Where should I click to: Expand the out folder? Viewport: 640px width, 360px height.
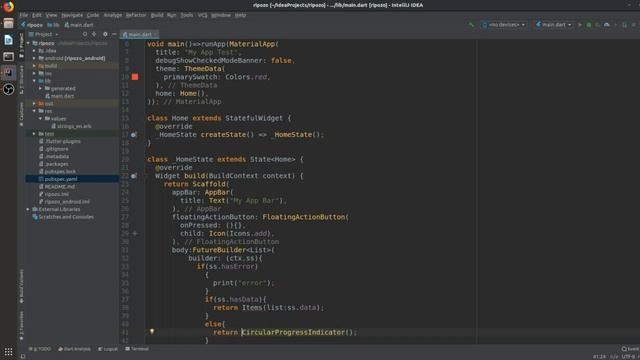(34, 104)
